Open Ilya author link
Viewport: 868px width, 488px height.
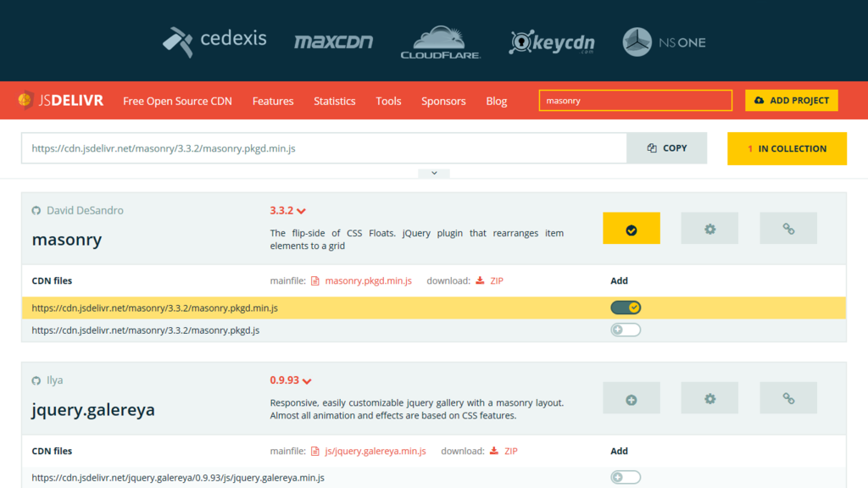(55, 380)
